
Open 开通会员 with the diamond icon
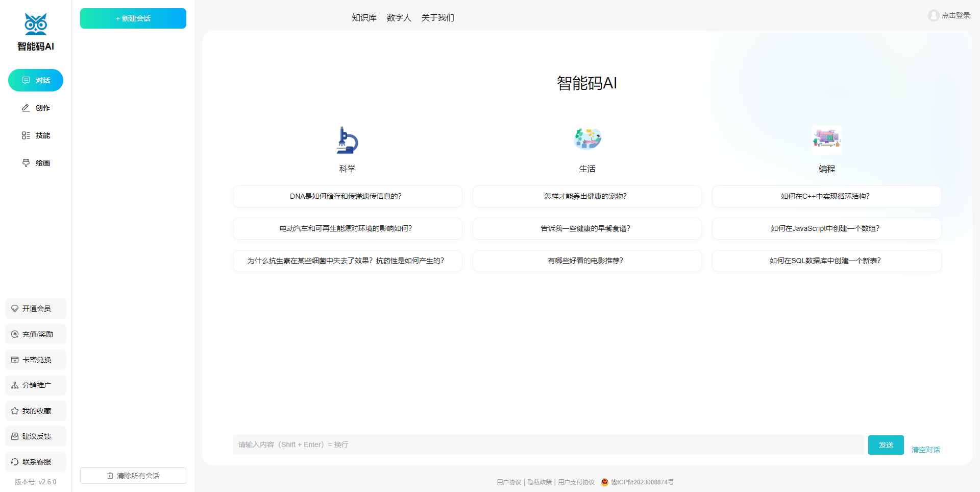point(36,309)
